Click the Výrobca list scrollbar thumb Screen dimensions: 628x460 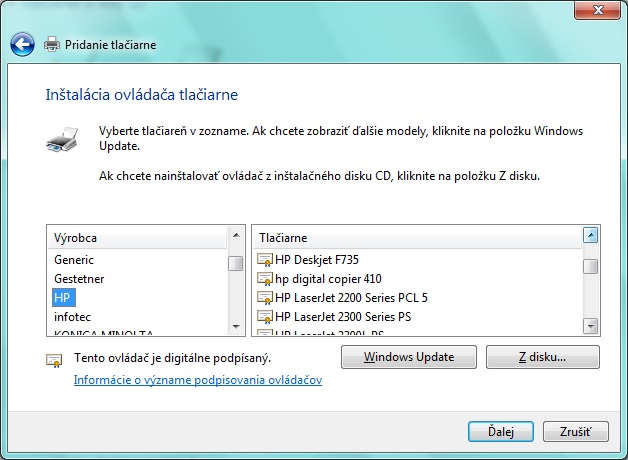[236, 263]
